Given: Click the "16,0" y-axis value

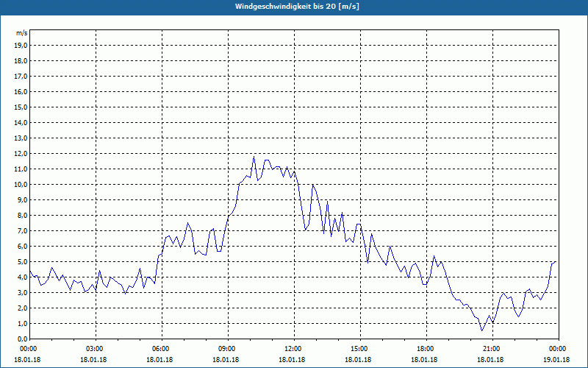Looking at the screenshot, I should (x=21, y=91).
